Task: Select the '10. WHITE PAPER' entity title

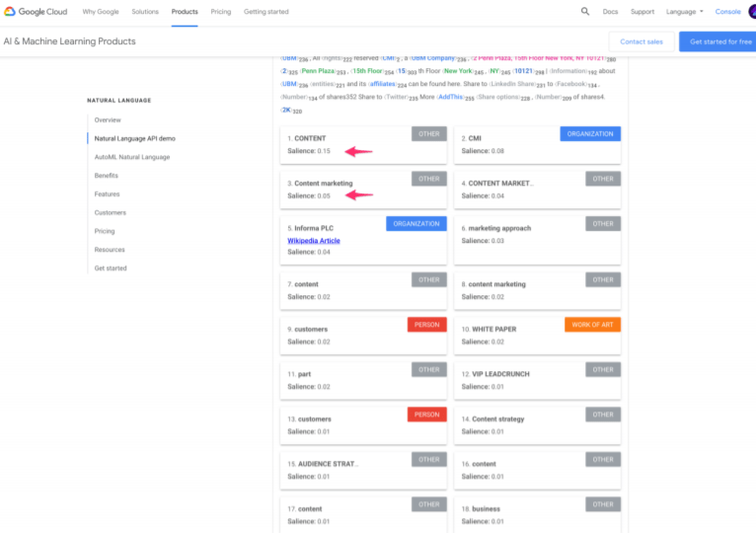Action: click(489, 329)
